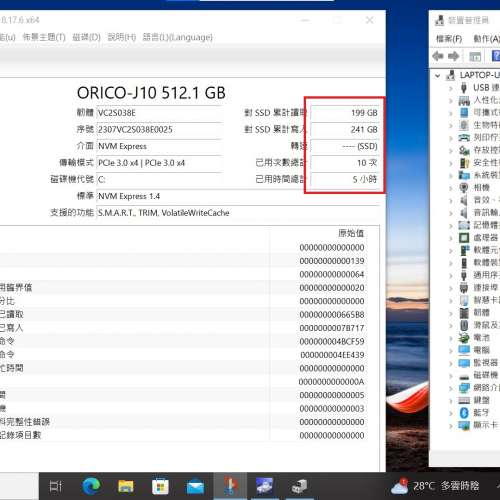Click the 電腦 computer device icon
The image size is (500, 500).
[464, 350]
